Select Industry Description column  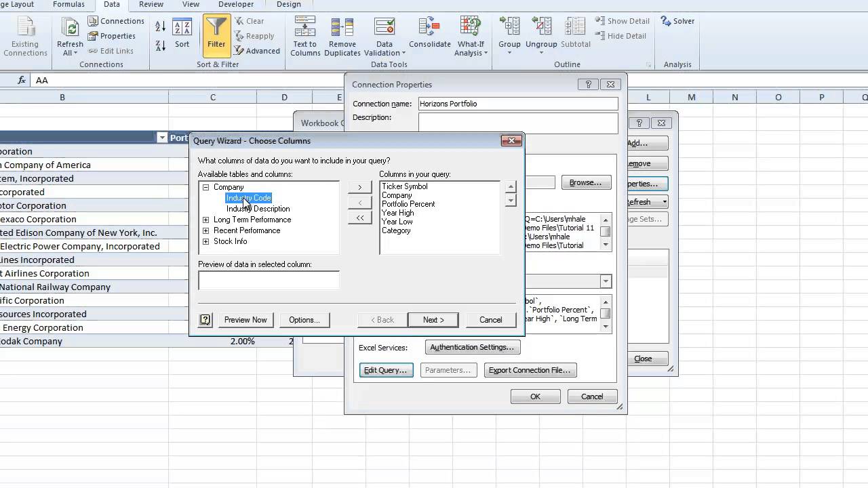click(258, 209)
